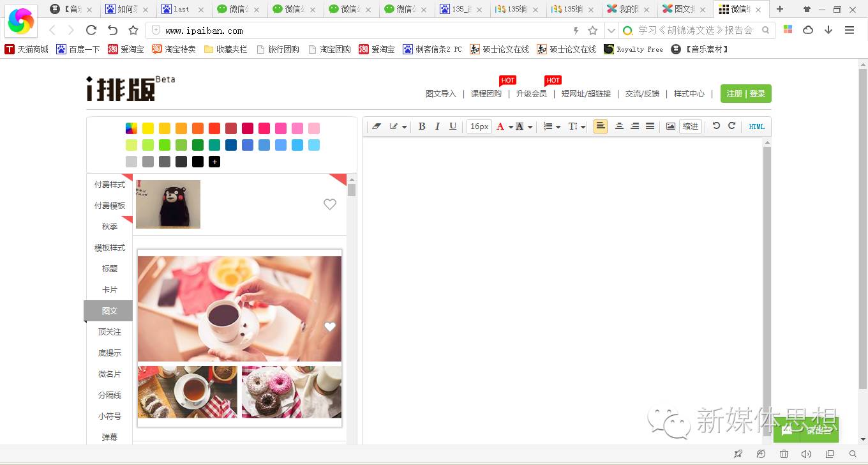Screen dimensions: 868x465
Task: Click the green 注册|登录 button
Action: [745, 93]
